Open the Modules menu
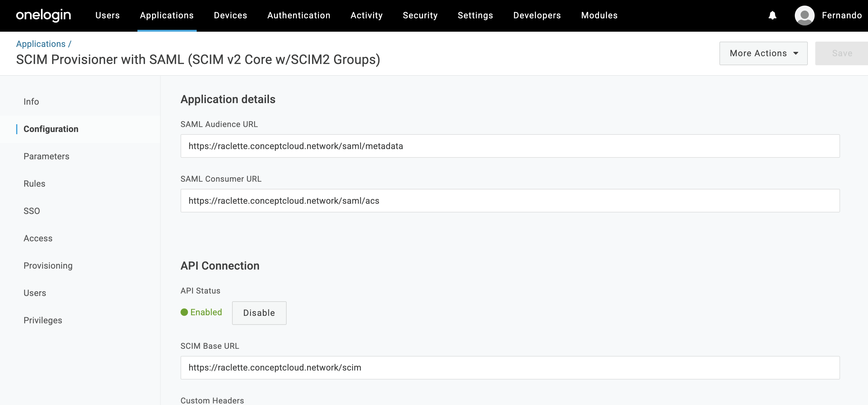Image resolution: width=868 pixels, height=405 pixels. (x=599, y=16)
